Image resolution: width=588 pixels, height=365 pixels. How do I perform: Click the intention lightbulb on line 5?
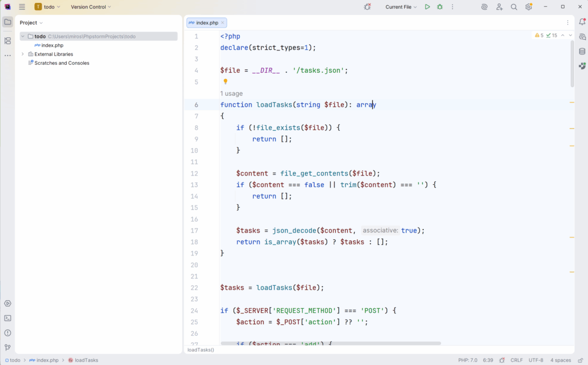pyautogui.click(x=225, y=81)
